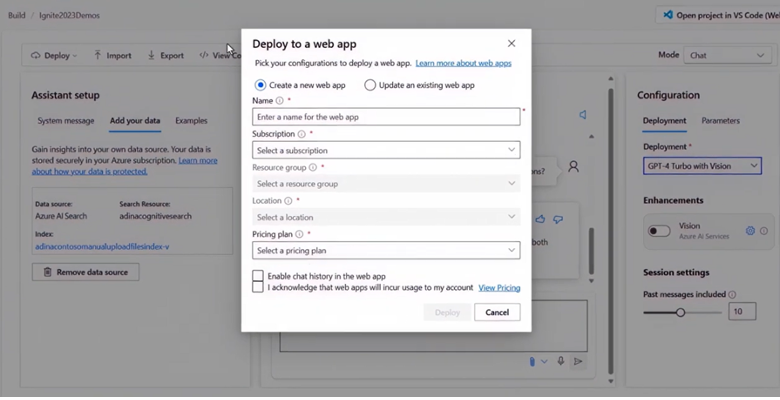This screenshot has height=400, width=780.
Task: Open Learn more about web apps link
Action: pyautogui.click(x=463, y=63)
